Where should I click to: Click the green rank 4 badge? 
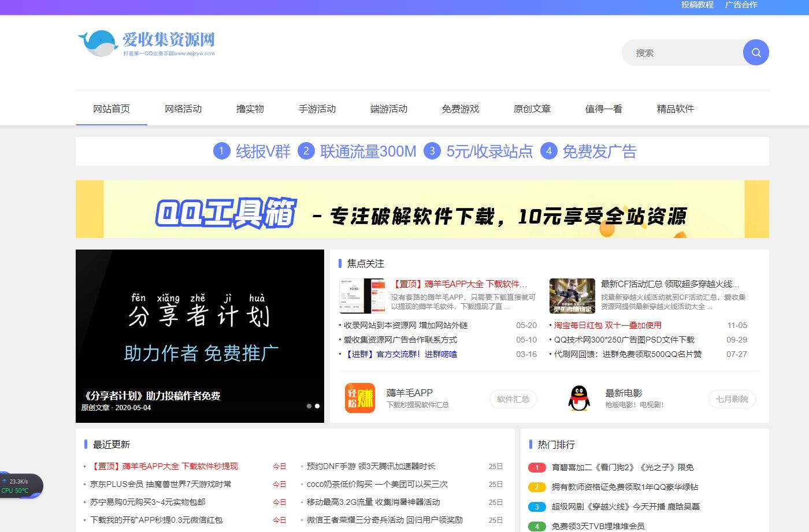[537, 526]
